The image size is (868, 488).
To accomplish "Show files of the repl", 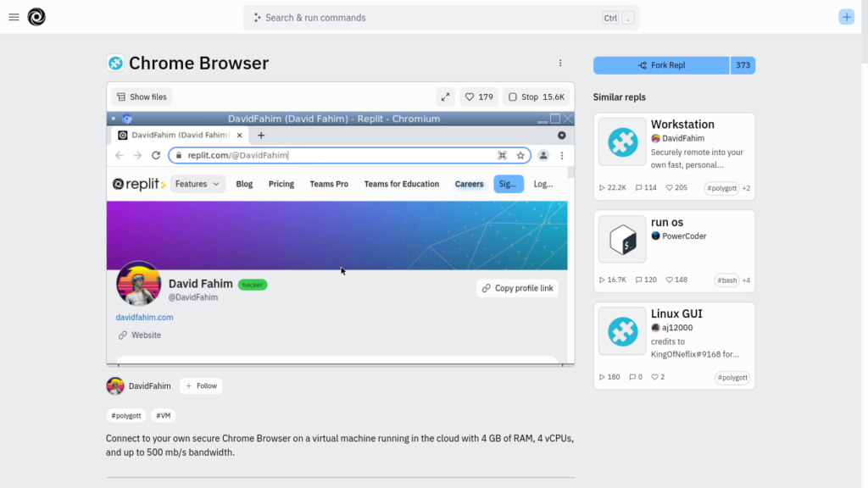I will (x=142, y=97).
